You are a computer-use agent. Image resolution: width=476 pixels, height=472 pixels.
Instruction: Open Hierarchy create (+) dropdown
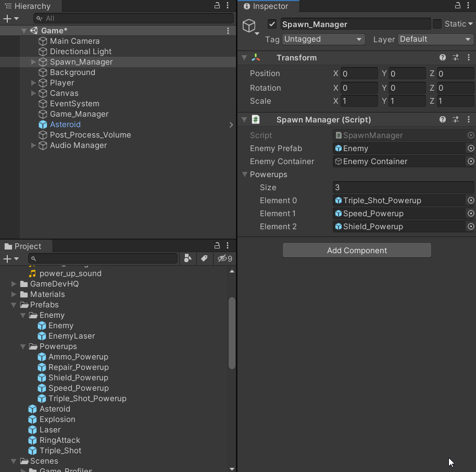(x=11, y=19)
